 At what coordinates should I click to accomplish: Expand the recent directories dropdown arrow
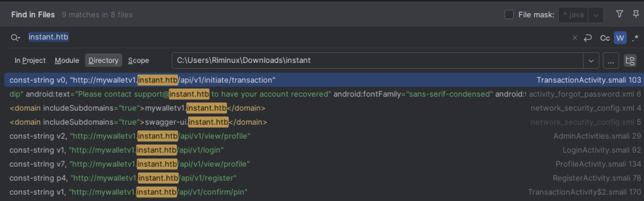click(591, 61)
